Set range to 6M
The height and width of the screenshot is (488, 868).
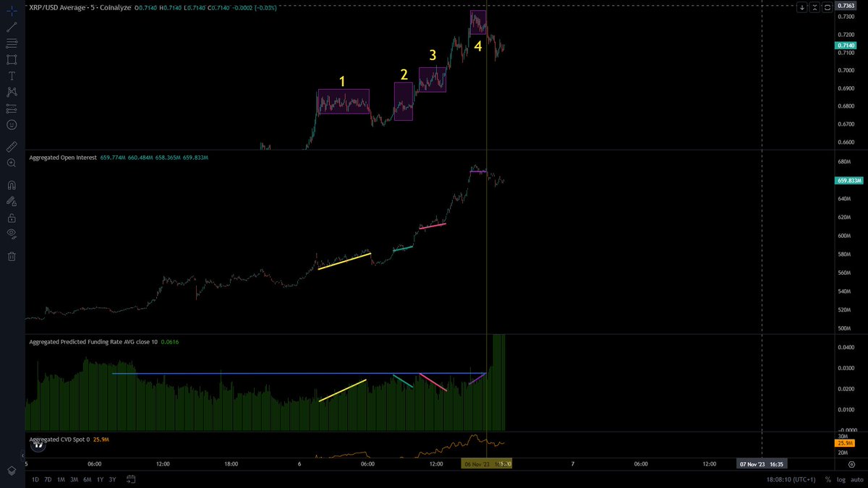[87, 479]
